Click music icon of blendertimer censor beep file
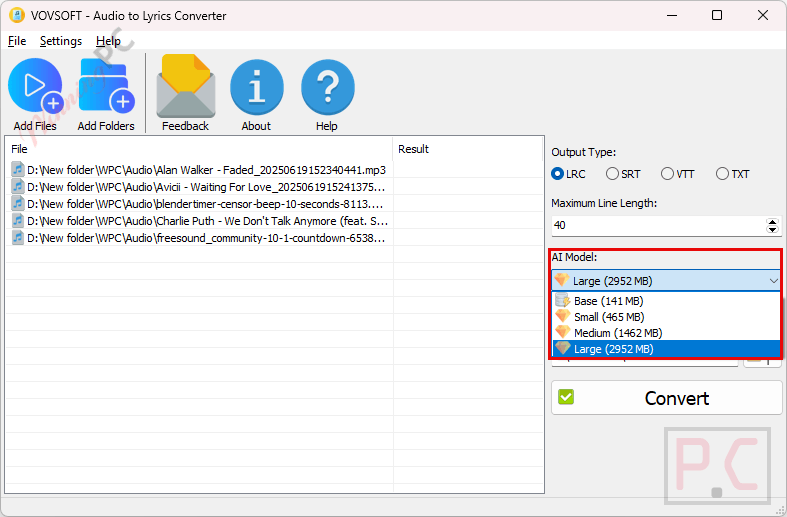 [18, 204]
